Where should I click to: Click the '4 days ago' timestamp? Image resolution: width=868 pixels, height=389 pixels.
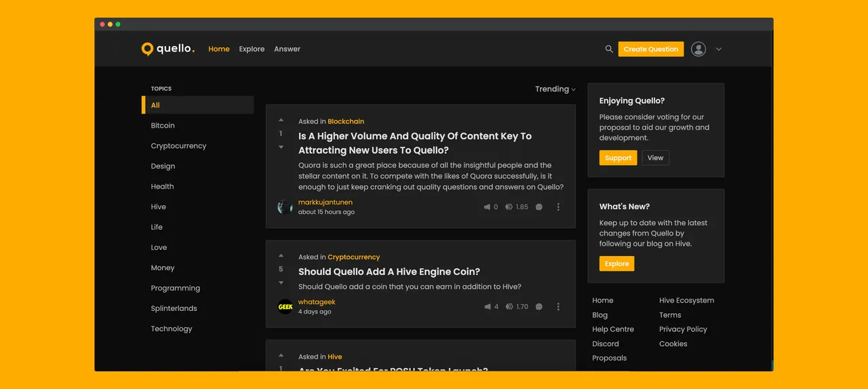point(315,312)
